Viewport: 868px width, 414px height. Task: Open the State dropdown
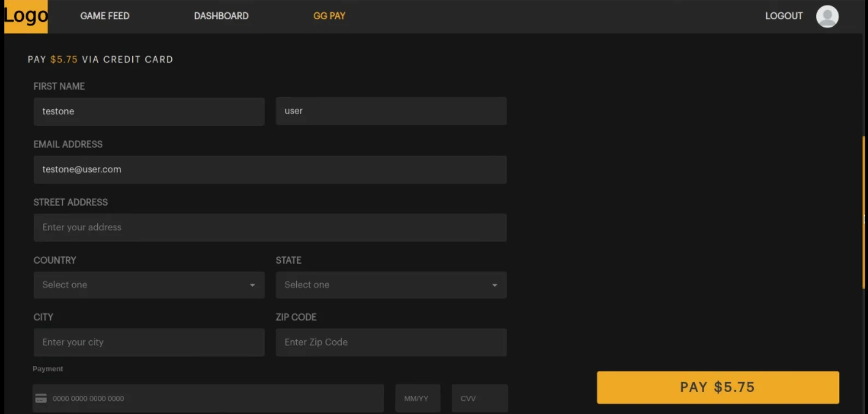[x=391, y=285]
